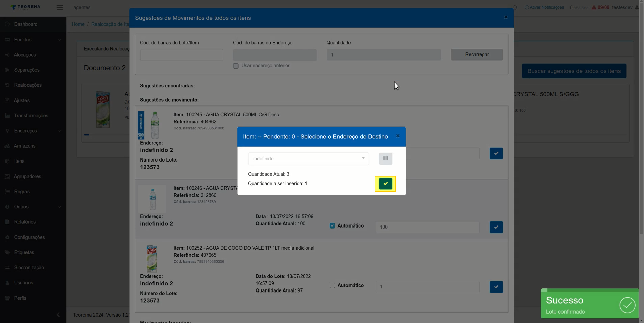Screen dimensions: 644x323
Task: Open the hamburger menu icon
Action: 60,7
